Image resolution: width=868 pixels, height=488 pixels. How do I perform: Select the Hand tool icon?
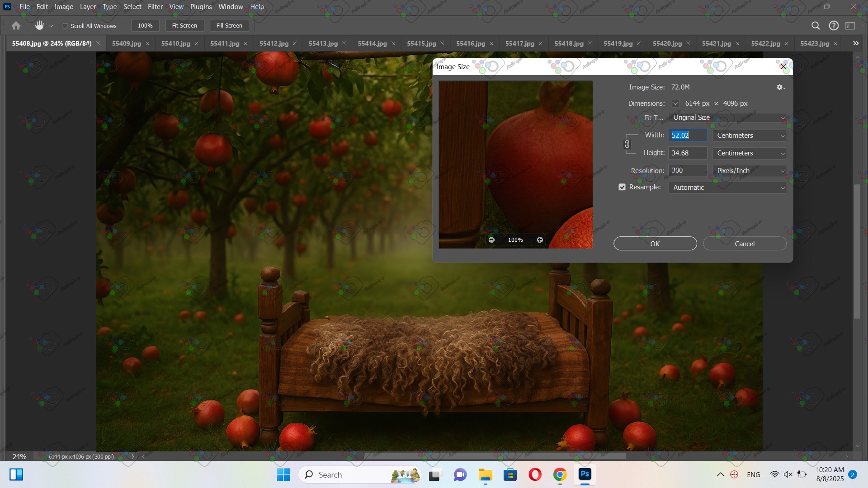coord(39,26)
